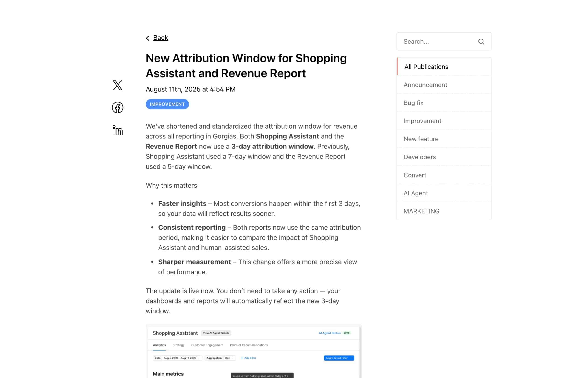The height and width of the screenshot is (378, 588).
Task: Share article on Facebook
Action: point(117,107)
